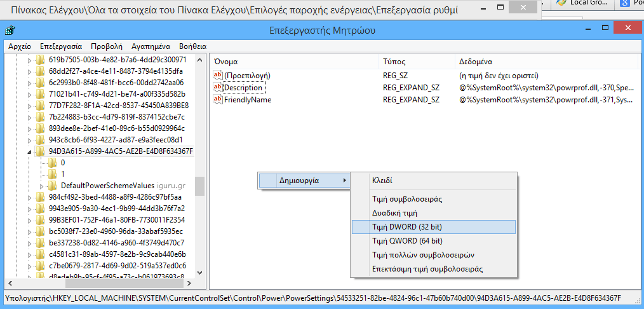Click folder icon of key 94D3A615-A899-4AC5
The height and width of the screenshot is (309, 644).
point(40,151)
